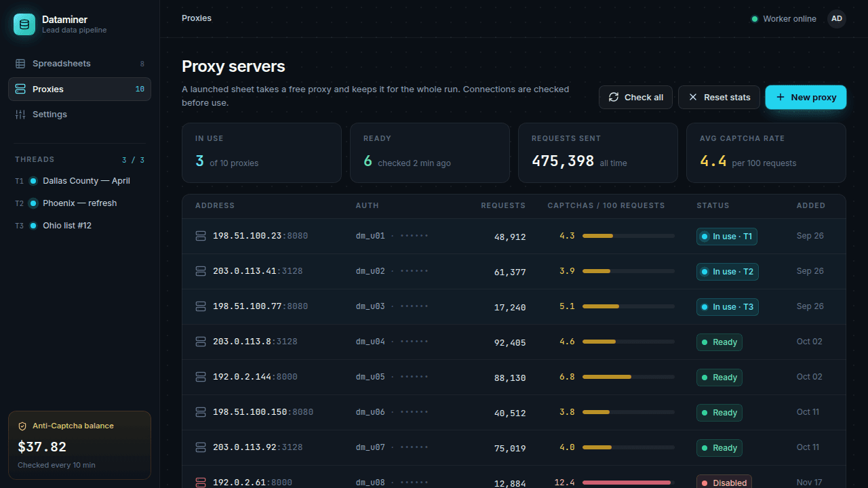The width and height of the screenshot is (868, 488).
Task: Click the In use · T3 status badge
Action: pyautogui.click(x=728, y=307)
